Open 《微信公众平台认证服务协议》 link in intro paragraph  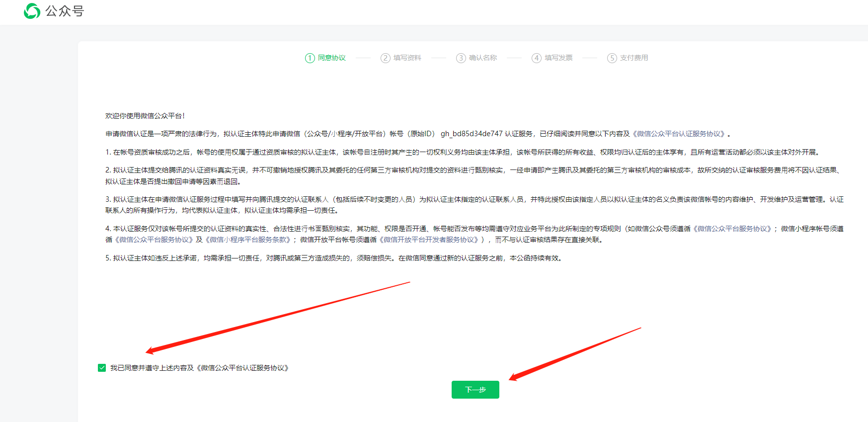(x=679, y=134)
